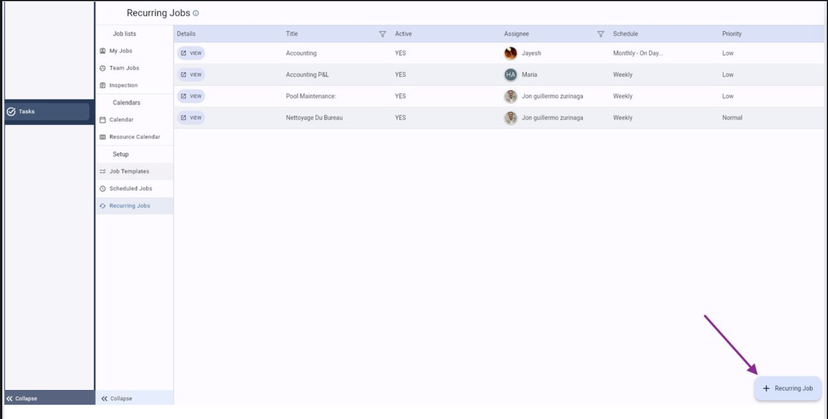Screen dimensions: 828x419
Task: Open the Resource Calendar
Action: pyautogui.click(x=134, y=137)
